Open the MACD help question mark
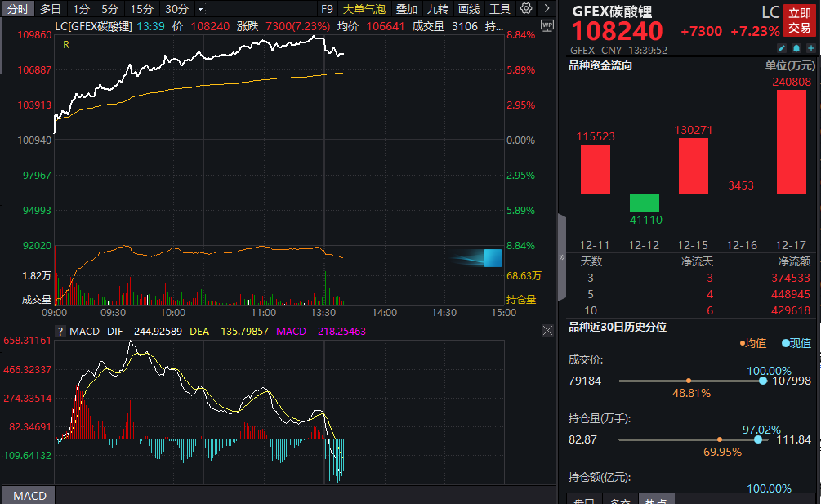This screenshot has height=504, width=821. pyautogui.click(x=60, y=332)
